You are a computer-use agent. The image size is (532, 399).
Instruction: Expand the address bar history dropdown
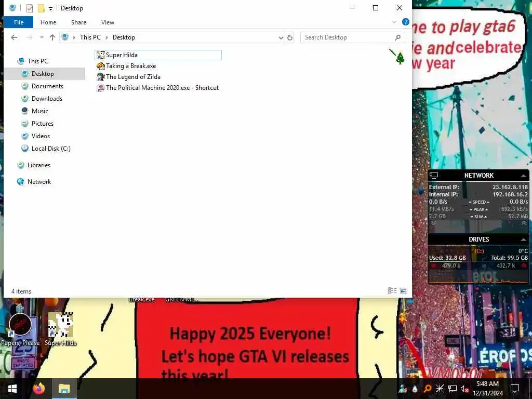click(x=281, y=37)
